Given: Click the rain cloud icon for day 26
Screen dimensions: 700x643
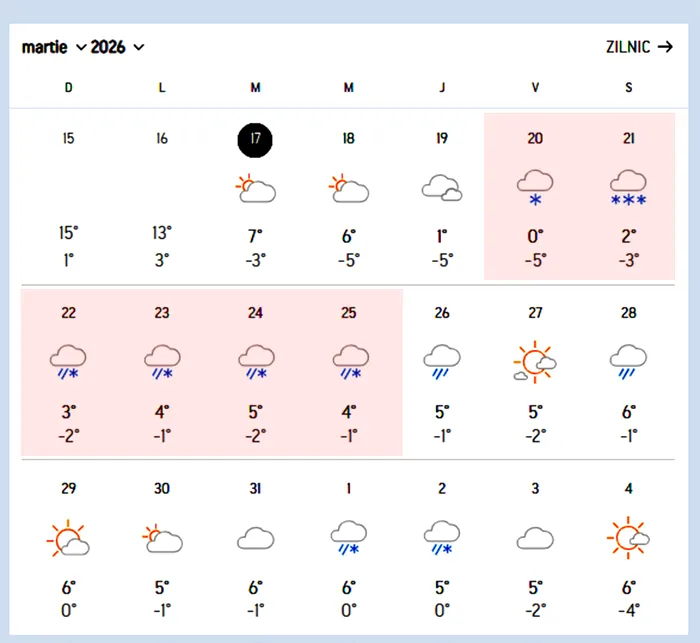Looking at the screenshot, I should pyautogui.click(x=441, y=361).
